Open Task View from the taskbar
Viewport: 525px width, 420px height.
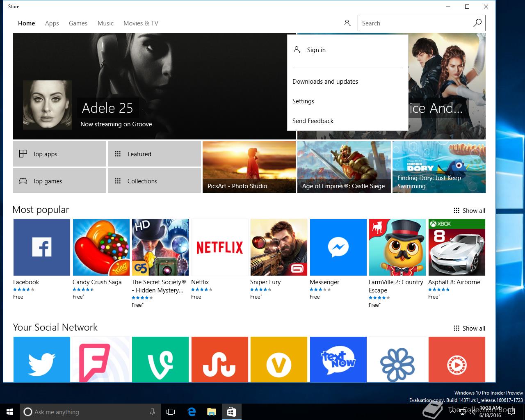pyautogui.click(x=171, y=412)
